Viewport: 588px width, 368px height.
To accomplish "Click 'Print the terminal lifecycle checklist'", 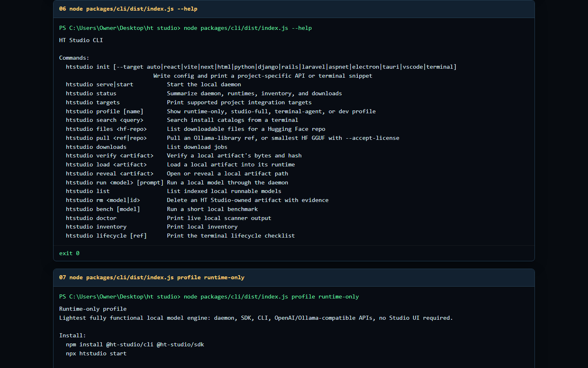I will 231,236.
